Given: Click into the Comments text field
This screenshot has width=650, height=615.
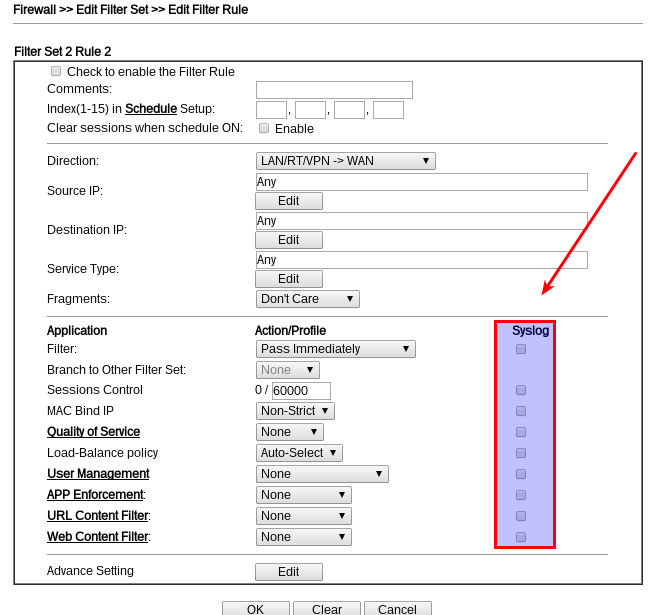Looking at the screenshot, I should click(x=334, y=90).
